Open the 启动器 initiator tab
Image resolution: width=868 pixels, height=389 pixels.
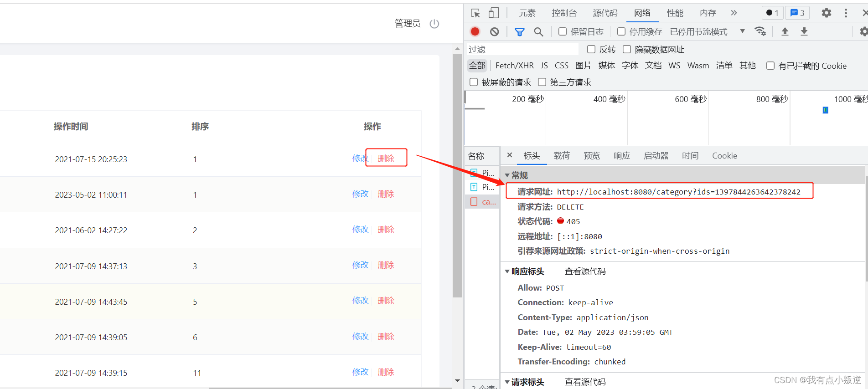656,156
